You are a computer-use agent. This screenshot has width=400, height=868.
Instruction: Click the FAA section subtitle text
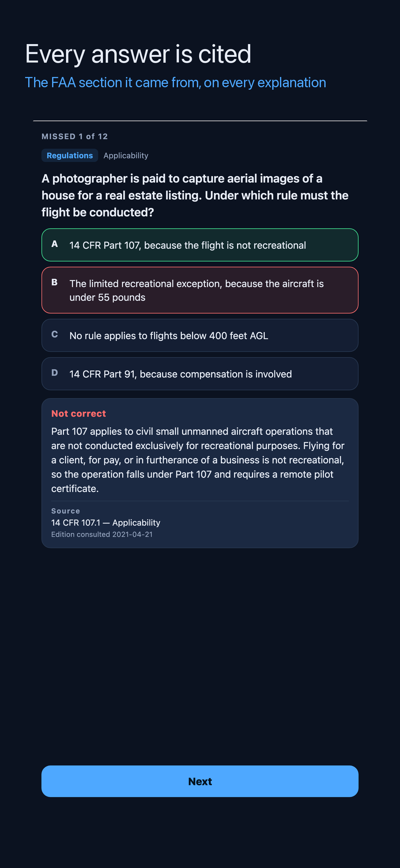(x=176, y=83)
